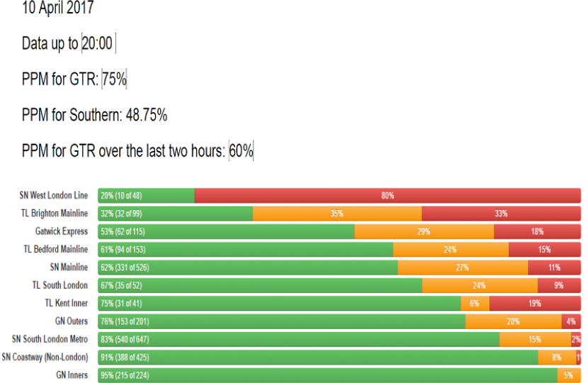Click the green 83% SN South London Metro bar
Screen dimensions: 588x383
(x=299, y=339)
